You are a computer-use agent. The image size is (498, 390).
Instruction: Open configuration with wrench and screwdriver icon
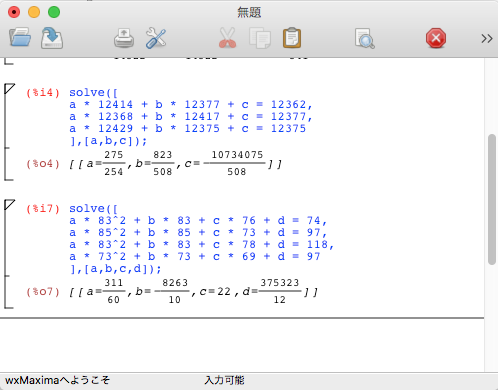coord(156,38)
